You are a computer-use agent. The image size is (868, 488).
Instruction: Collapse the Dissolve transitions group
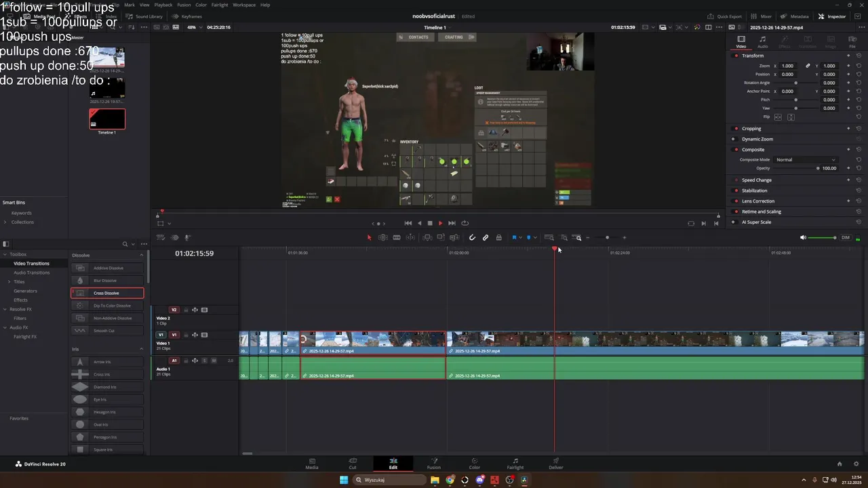142,255
